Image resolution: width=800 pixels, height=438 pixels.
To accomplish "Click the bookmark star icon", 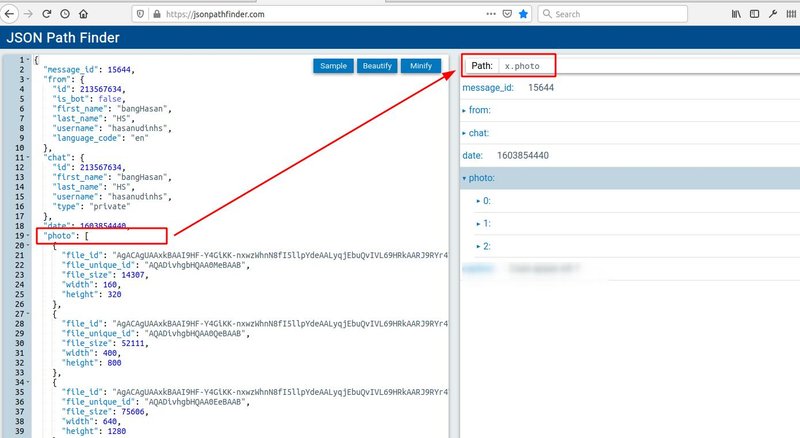I will [x=523, y=14].
